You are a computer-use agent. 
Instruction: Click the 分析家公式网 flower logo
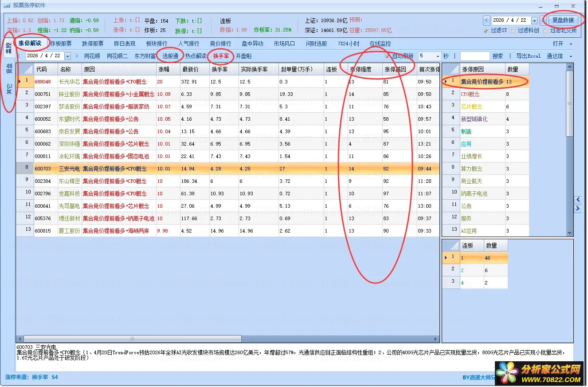507,373
